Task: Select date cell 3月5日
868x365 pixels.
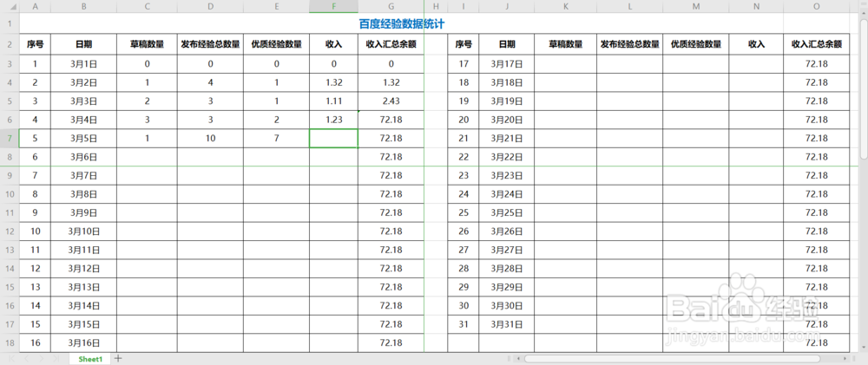Action: 83,138
